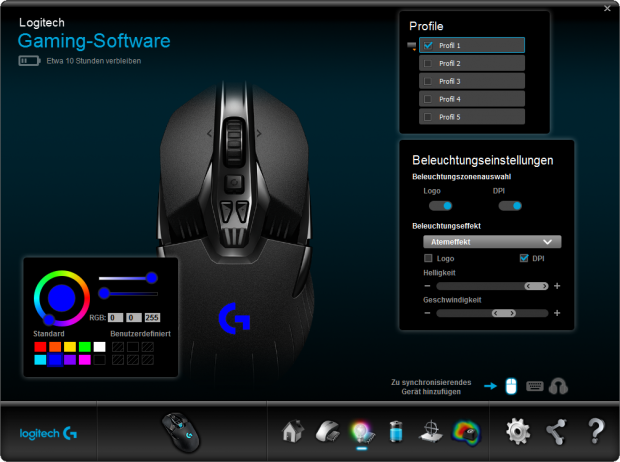Click the blue RGB value field showing 255
The height and width of the screenshot is (462, 620).
click(152, 318)
